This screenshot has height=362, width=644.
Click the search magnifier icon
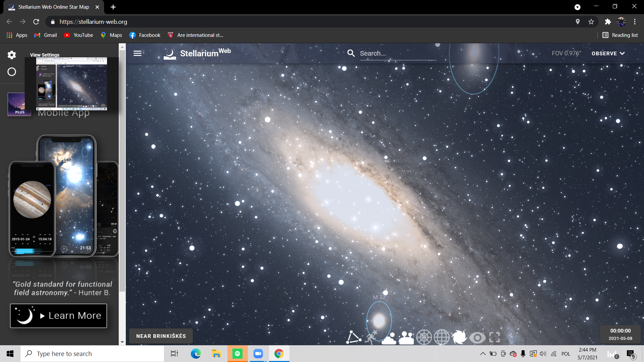pyautogui.click(x=351, y=53)
